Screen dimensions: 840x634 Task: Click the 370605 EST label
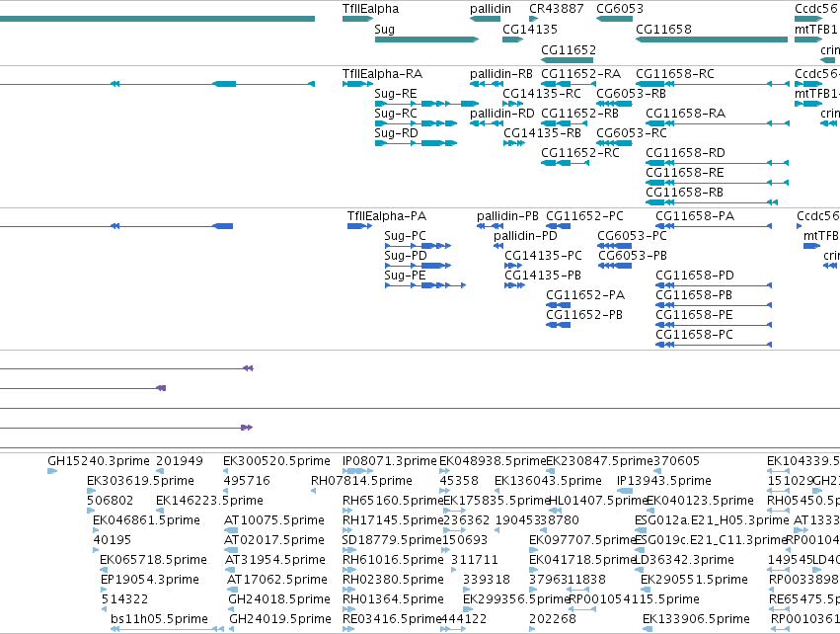pyautogui.click(x=676, y=461)
